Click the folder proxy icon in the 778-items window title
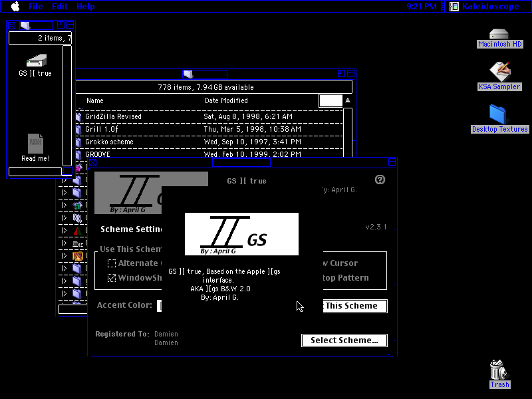This screenshot has height=399, width=532. coord(188,74)
